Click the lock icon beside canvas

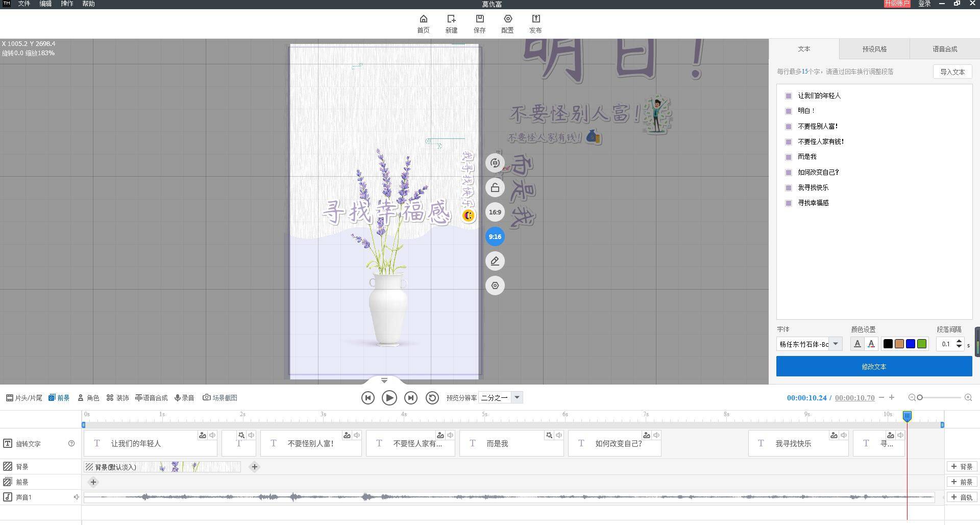point(495,188)
